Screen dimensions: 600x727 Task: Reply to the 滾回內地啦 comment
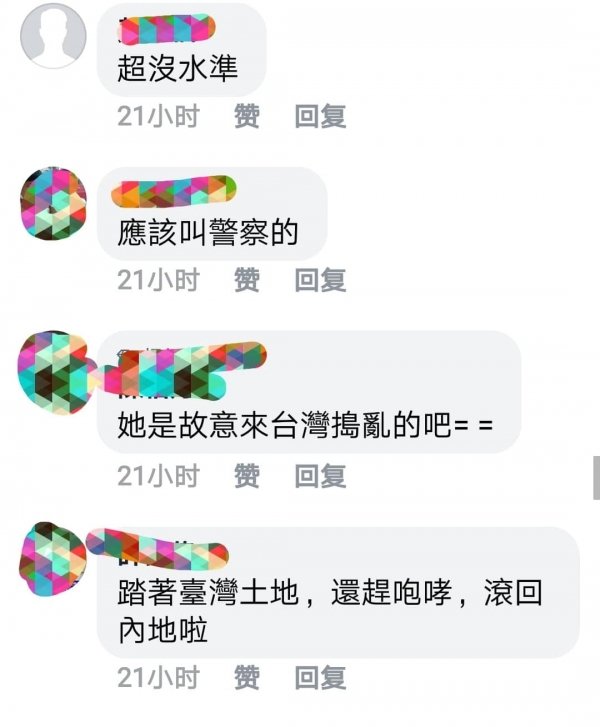(x=320, y=677)
